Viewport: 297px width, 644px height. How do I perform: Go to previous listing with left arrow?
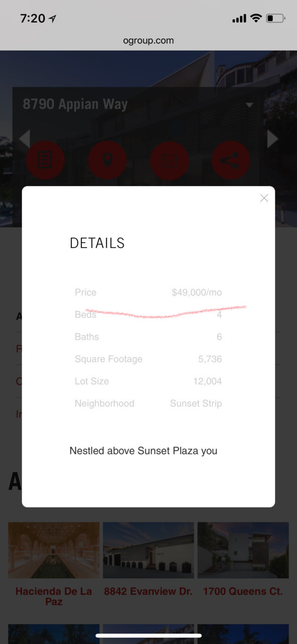click(x=24, y=139)
